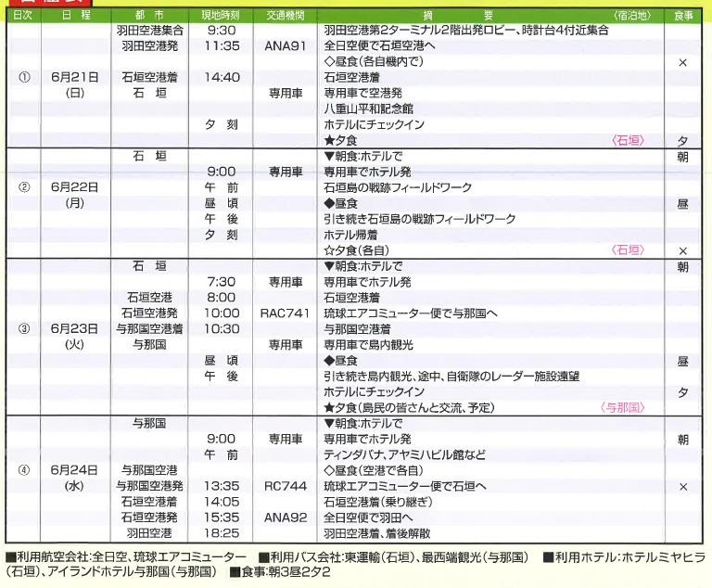The height and width of the screenshot is (588, 712).
Task: Click the red 〈与那国〉 lodging label
Action: [623, 407]
